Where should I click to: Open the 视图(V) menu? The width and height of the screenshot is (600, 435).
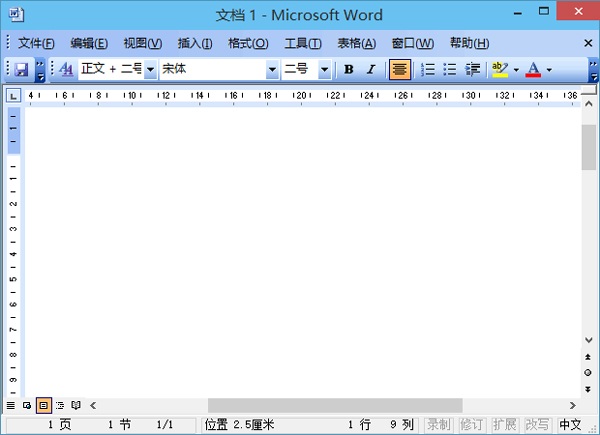(x=142, y=43)
